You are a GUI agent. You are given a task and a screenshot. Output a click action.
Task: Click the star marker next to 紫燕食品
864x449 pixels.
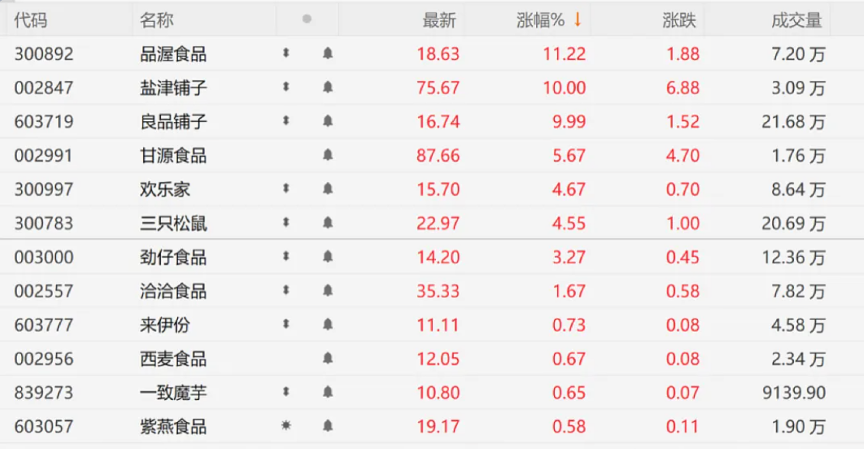coord(286,427)
